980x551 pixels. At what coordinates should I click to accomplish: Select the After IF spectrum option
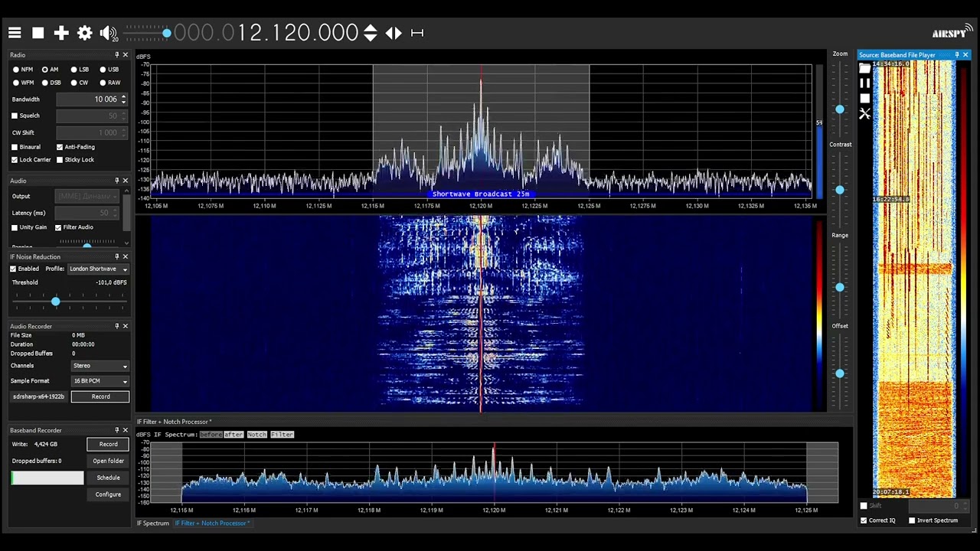[234, 435]
